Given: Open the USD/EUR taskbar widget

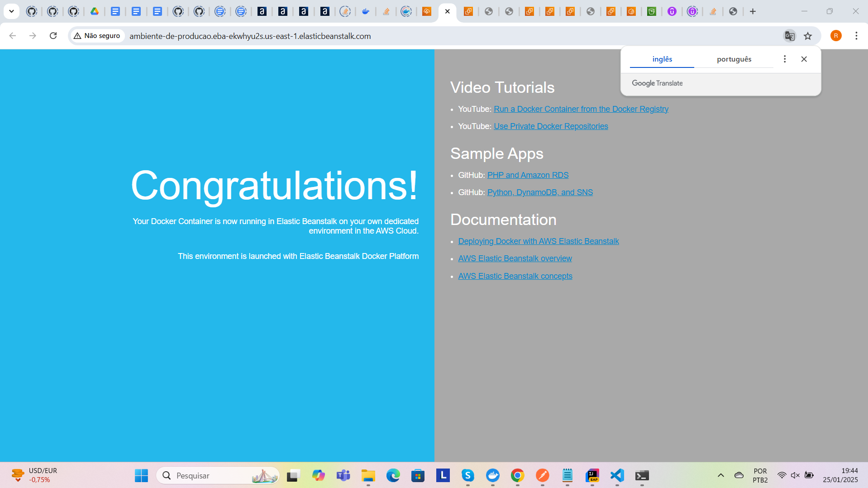Looking at the screenshot, I should pyautogui.click(x=34, y=475).
